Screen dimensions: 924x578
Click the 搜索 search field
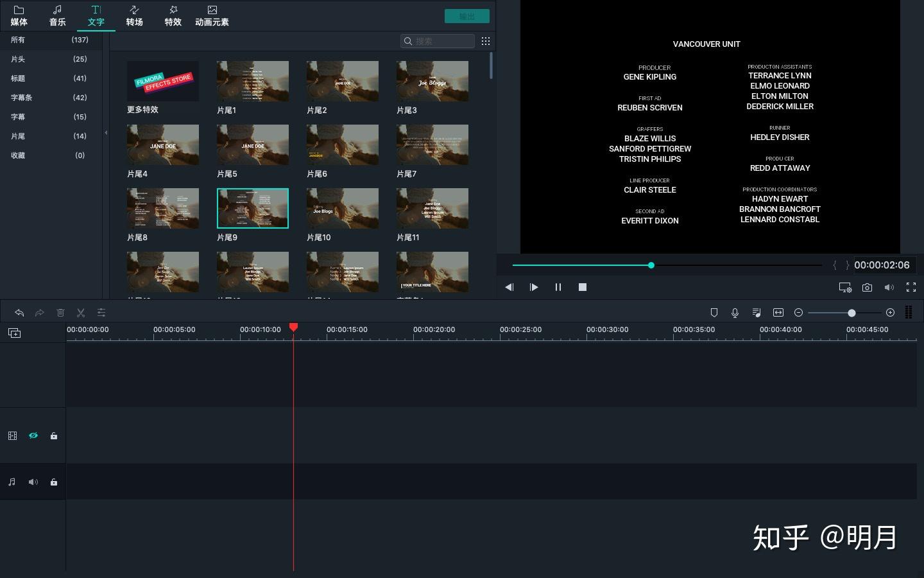pos(438,41)
